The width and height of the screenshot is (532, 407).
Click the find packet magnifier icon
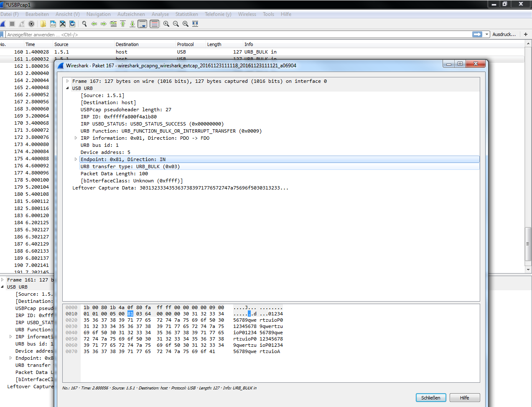pyautogui.click(x=84, y=24)
